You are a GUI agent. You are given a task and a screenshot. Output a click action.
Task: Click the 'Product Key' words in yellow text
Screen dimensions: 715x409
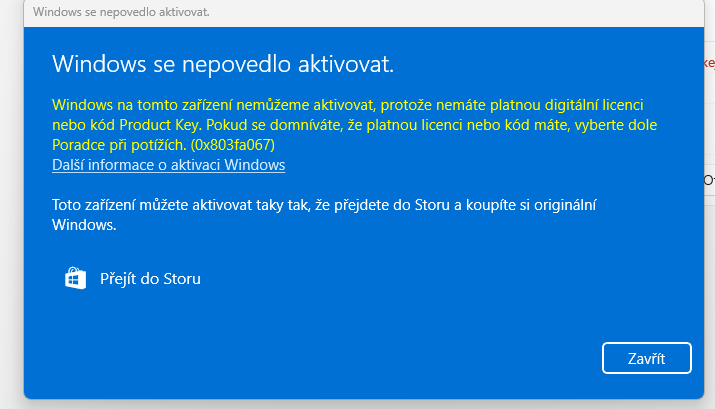[153, 125]
